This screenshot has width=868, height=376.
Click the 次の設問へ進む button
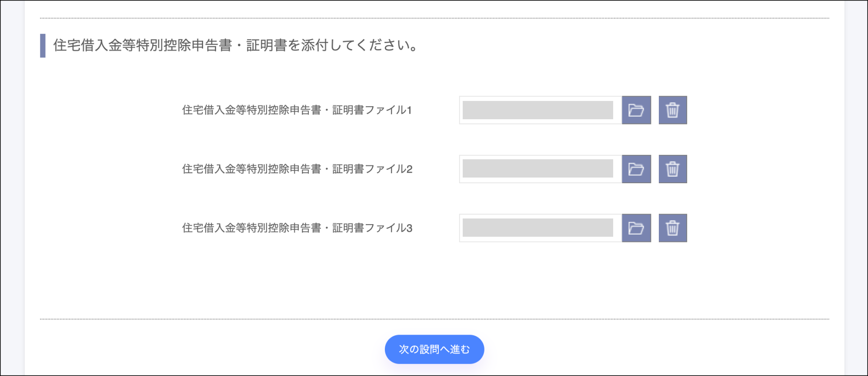pyautogui.click(x=434, y=349)
